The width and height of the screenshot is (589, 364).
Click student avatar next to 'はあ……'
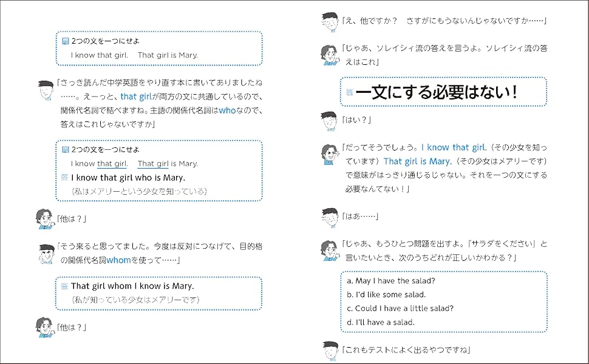pyautogui.click(x=330, y=217)
